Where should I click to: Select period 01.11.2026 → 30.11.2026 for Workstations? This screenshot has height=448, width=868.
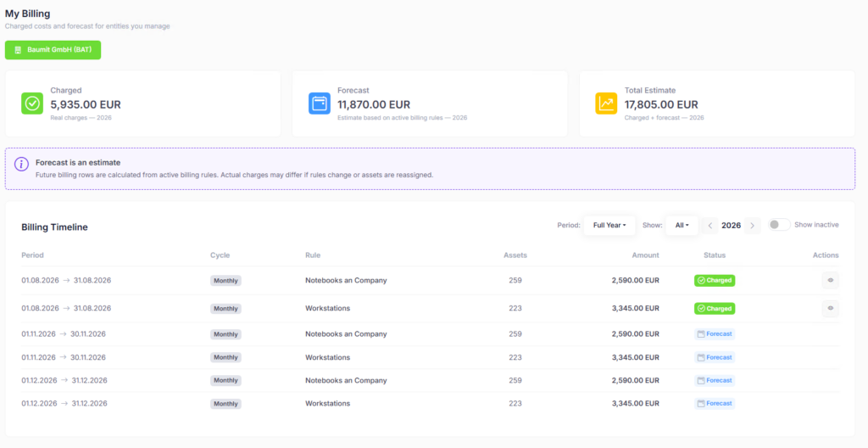64,357
